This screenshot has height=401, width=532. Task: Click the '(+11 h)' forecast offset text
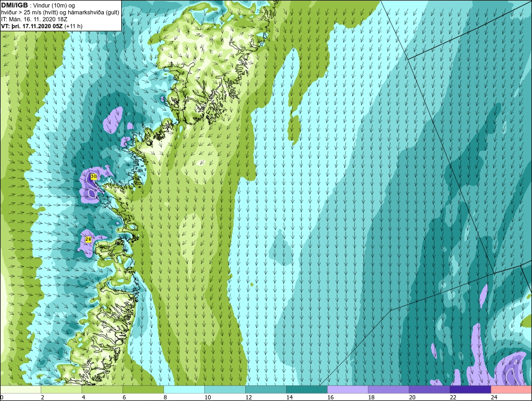coord(73,26)
